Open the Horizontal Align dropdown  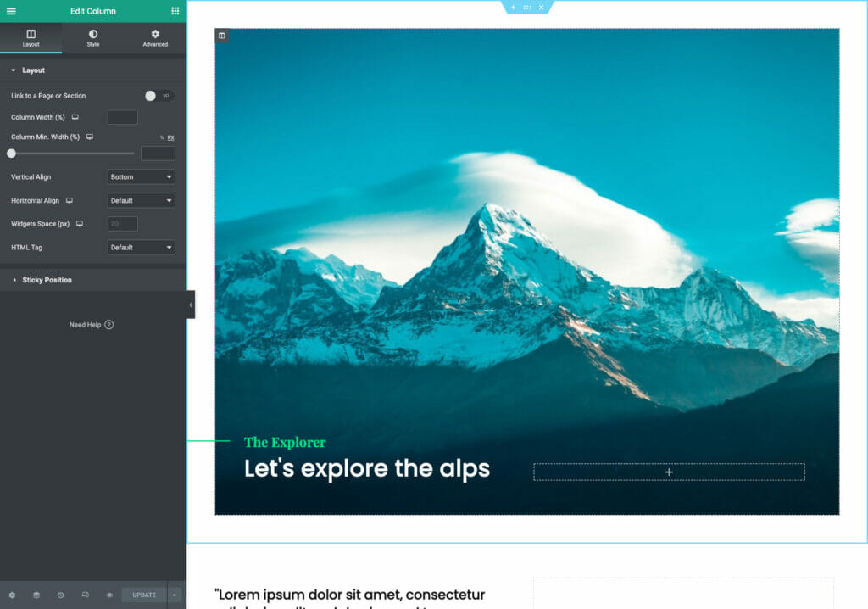142,201
